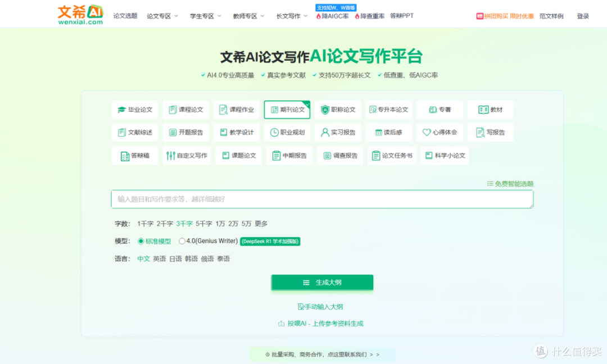607x364 pixels.
Task: Click the DeepSeek R1 学术加强版 badge
Action: 270,242
